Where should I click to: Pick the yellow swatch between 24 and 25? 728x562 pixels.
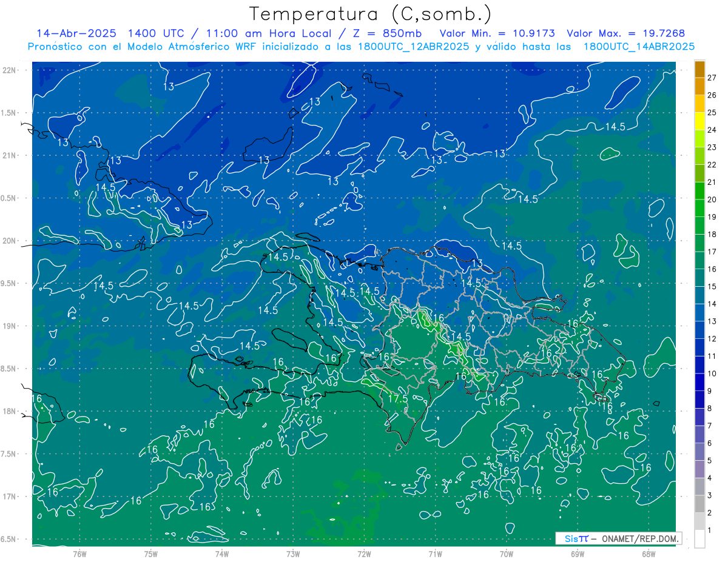pos(699,121)
